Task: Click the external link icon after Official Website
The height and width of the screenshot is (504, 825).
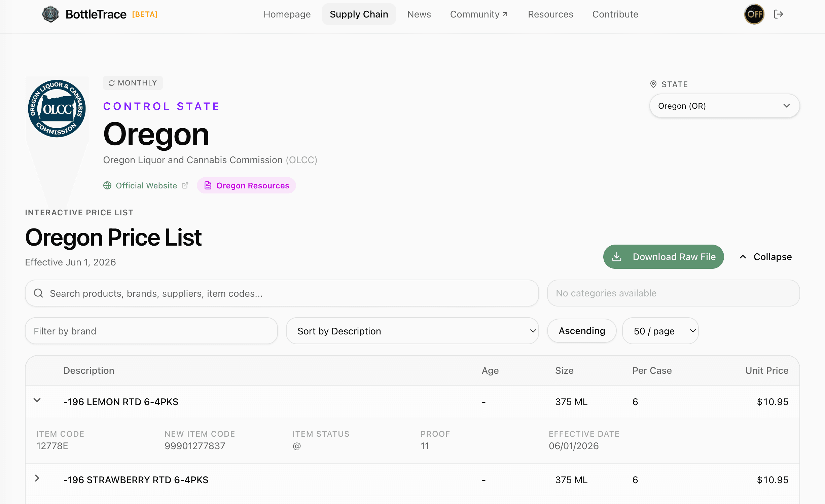Action: point(185,186)
